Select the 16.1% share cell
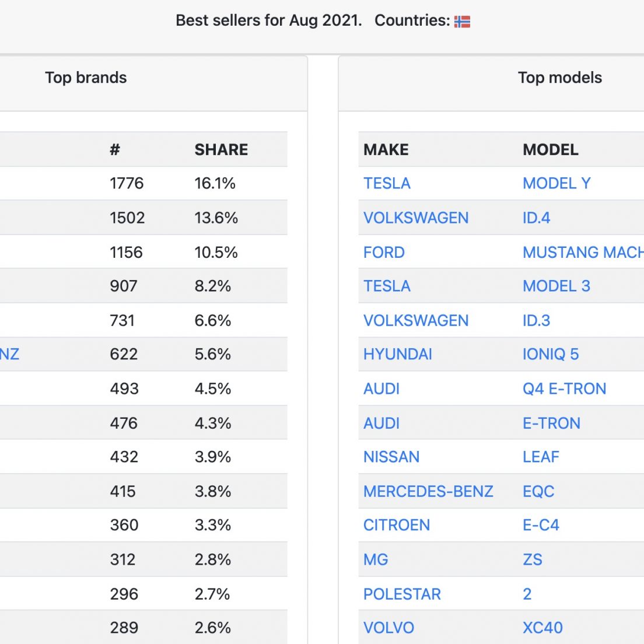 (x=215, y=183)
